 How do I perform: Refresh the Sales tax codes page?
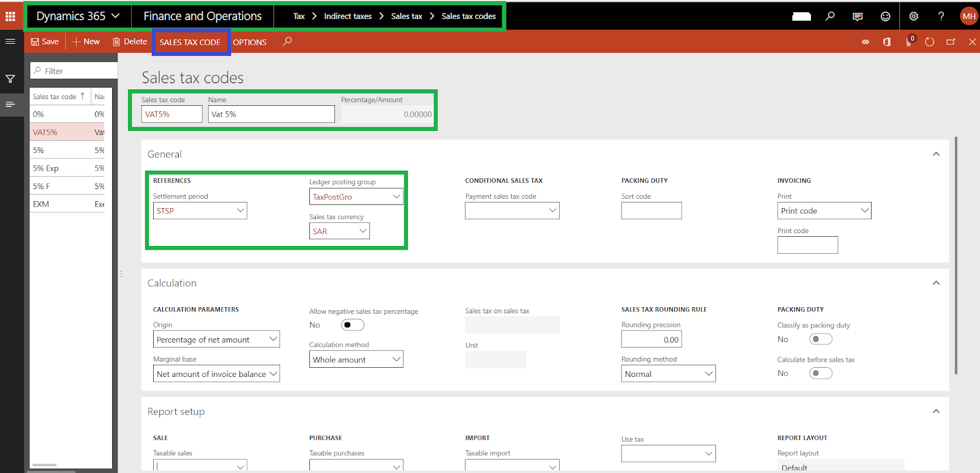click(x=930, y=42)
